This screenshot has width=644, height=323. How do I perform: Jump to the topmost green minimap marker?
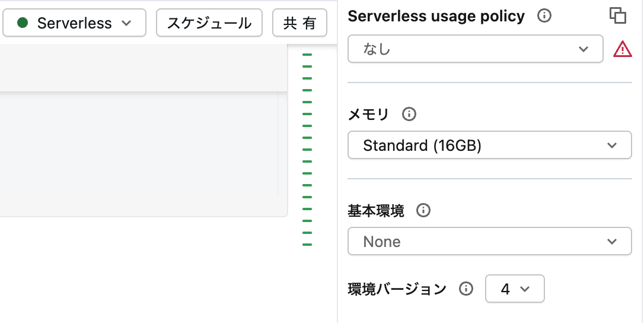coord(307,54)
